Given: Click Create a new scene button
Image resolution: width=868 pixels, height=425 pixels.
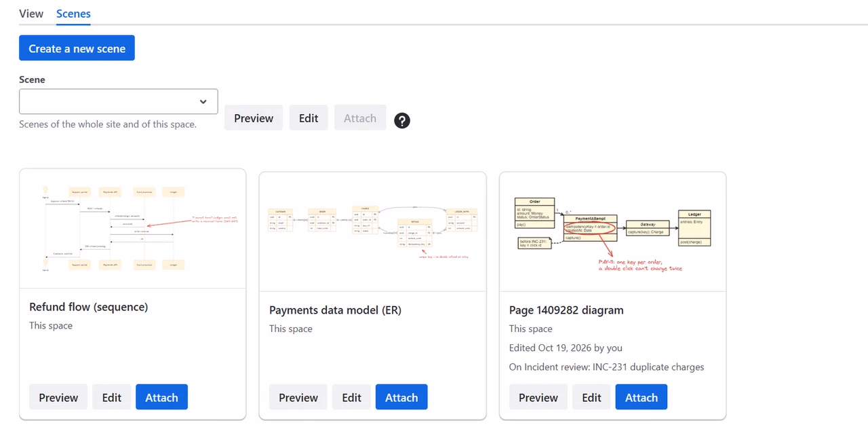Looking at the screenshot, I should point(77,48).
